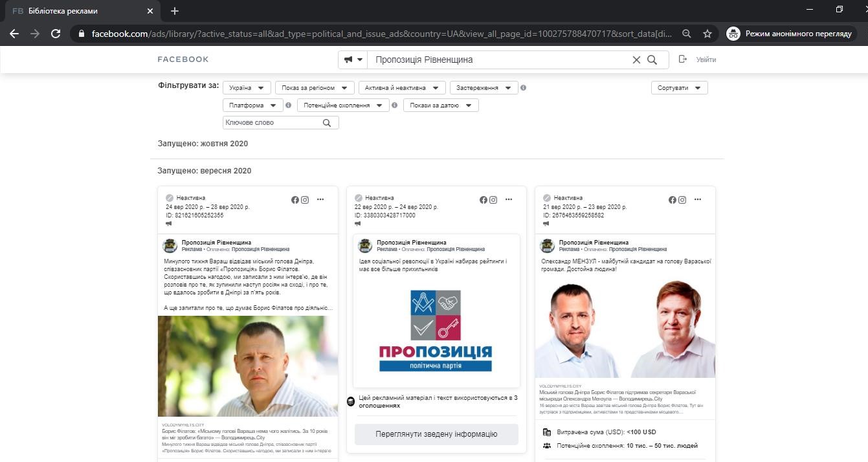Click Переглянути зведену інформацію button
This screenshot has width=868, height=462.
[436, 434]
